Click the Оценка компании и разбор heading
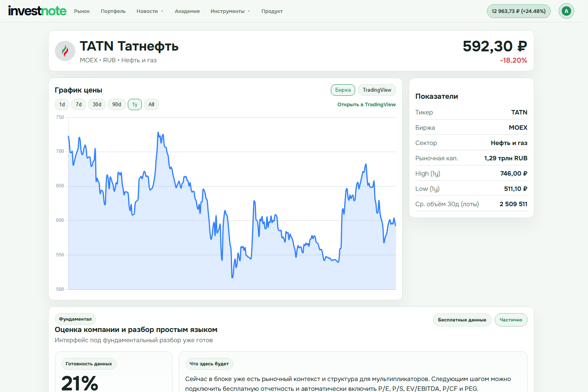The image size is (588, 392). 136,330
